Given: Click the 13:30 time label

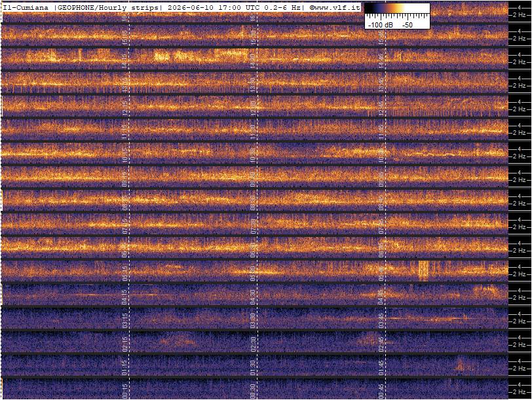Looking at the screenshot, I should pos(253,85).
